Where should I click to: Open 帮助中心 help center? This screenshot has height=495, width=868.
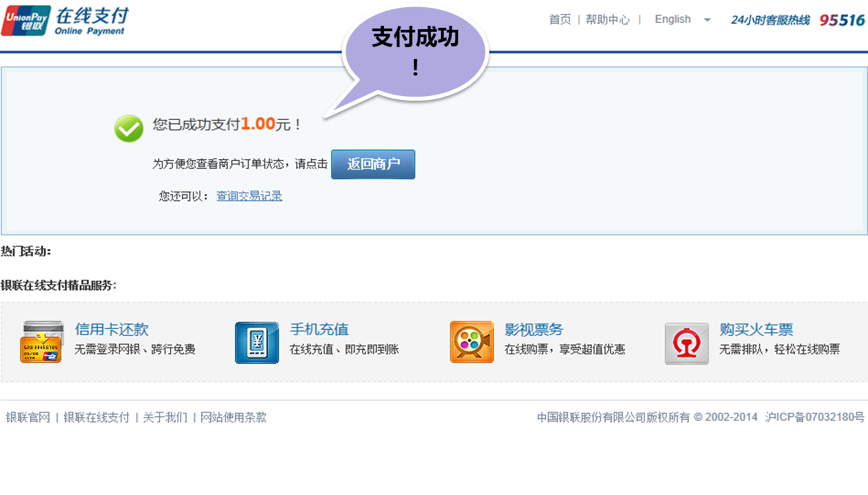pyautogui.click(x=607, y=19)
